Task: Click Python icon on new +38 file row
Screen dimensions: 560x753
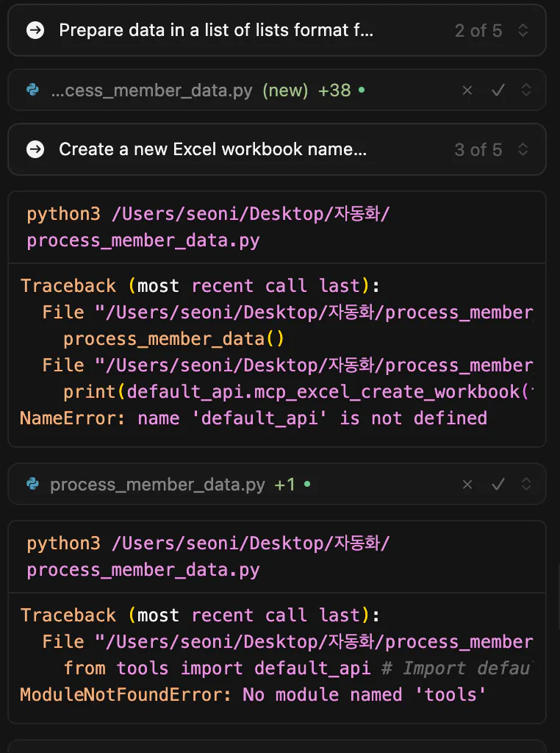Action: pos(32,90)
